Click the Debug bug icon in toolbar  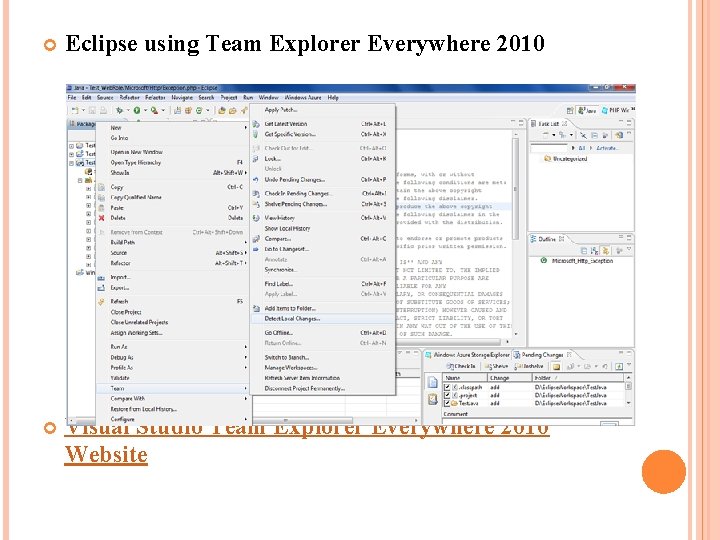point(120,110)
